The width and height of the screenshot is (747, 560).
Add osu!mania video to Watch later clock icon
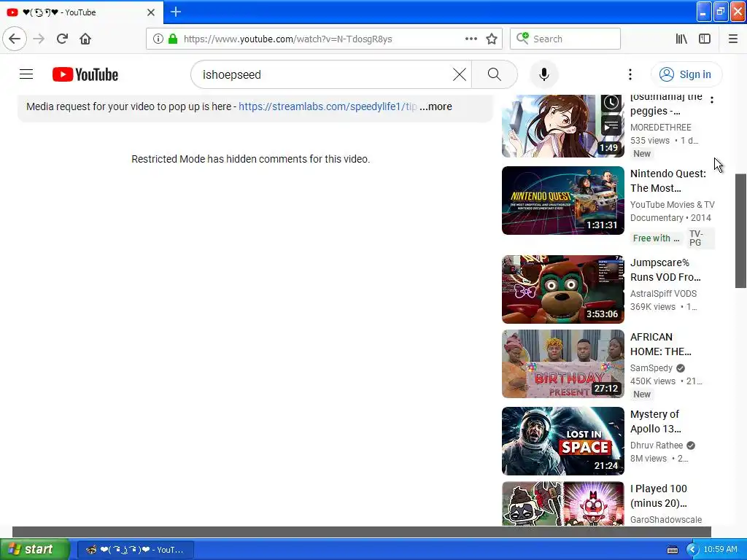(x=611, y=102)
